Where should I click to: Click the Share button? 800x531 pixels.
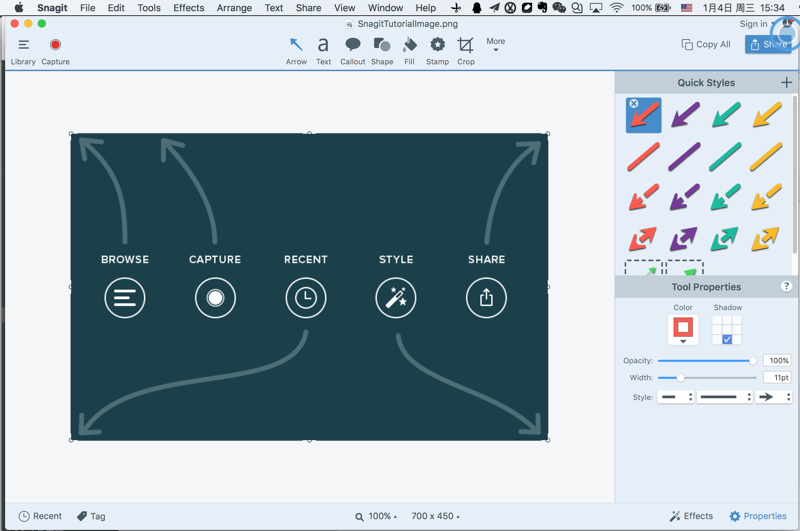pyautogui.click(x=768, y=44)
